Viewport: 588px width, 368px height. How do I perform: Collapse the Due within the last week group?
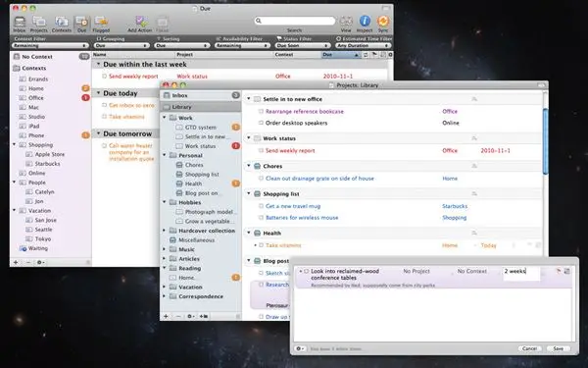pos(98,64)
